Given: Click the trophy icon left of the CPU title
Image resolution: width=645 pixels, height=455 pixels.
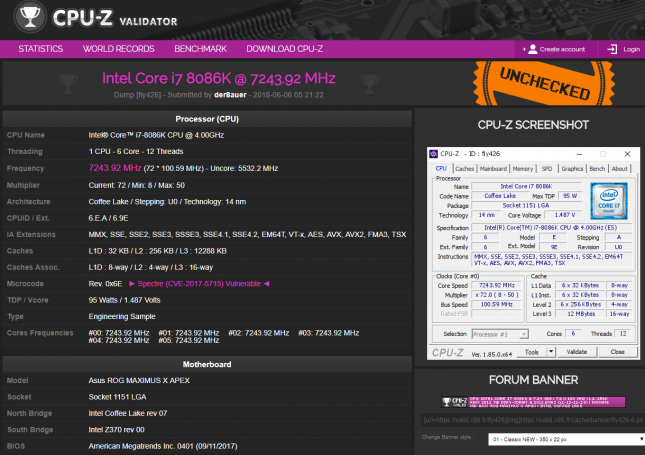Looking at the screenshot, I should pos(68,84).
